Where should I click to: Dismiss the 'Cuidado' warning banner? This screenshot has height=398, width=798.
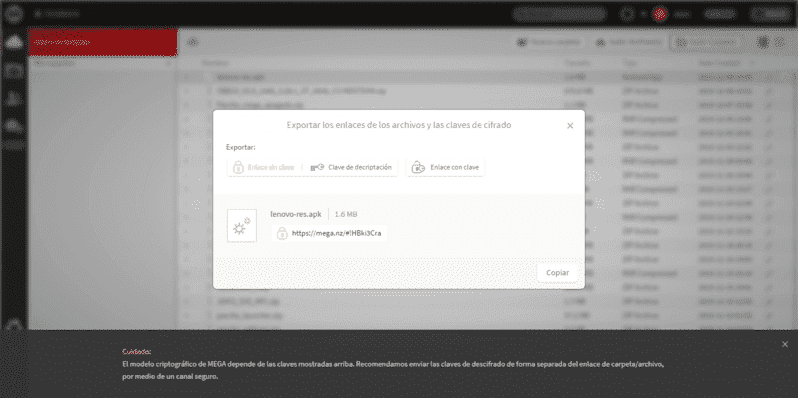click(785, 345)
